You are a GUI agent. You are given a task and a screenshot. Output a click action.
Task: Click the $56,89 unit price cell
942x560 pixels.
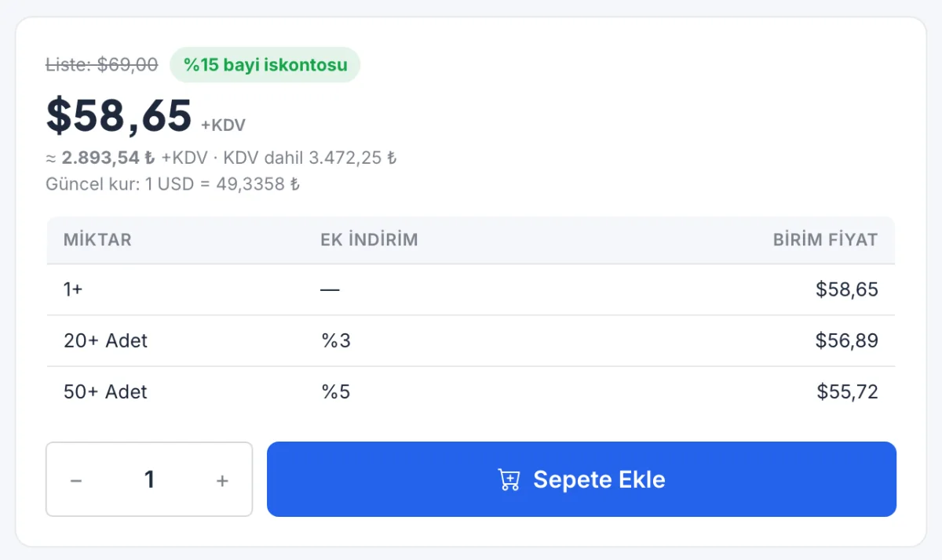[847, 340]
